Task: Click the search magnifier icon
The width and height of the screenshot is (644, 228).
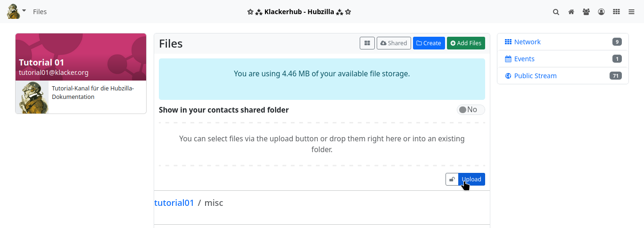Action: coord(556,12)
